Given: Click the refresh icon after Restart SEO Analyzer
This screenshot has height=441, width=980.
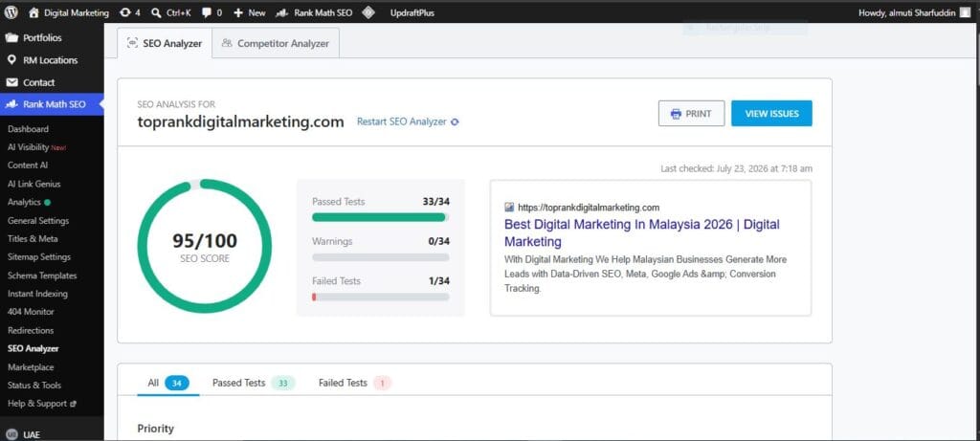Looking at the screenshot, I should click(x=455, y=121).
